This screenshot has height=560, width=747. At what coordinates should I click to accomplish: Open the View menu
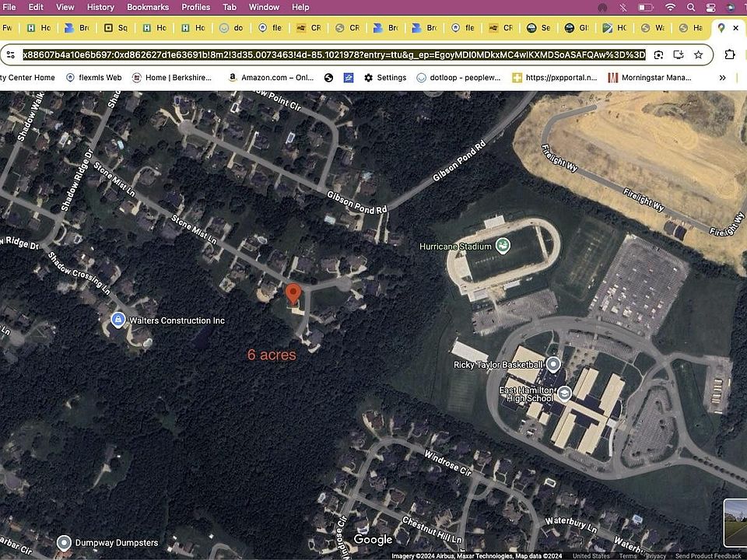pos(65,7)
